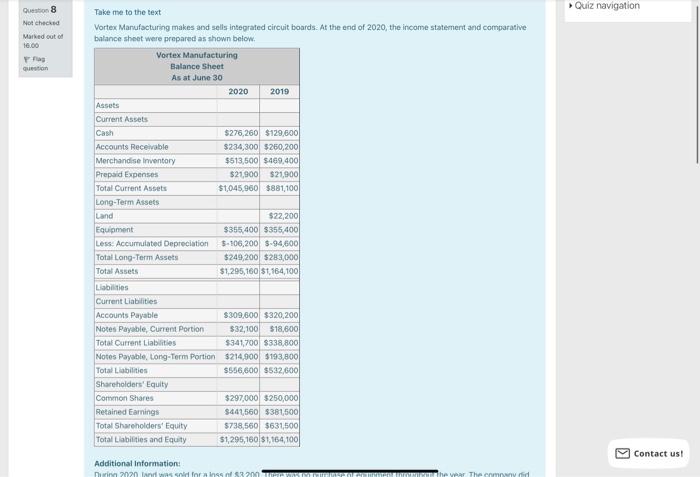Select the 2020 current notes payable $32,100

click(244, 329)
